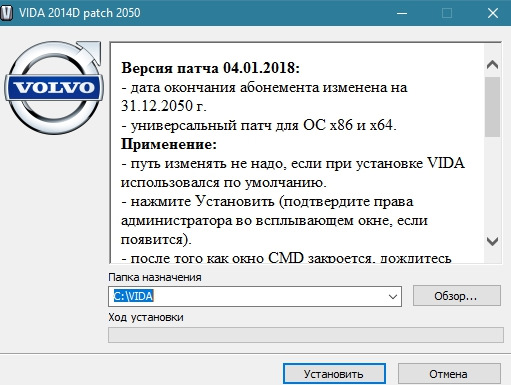Click the scroll up arrow in notes
This screenshot has height=385, width=511.
tap(492, 64)
